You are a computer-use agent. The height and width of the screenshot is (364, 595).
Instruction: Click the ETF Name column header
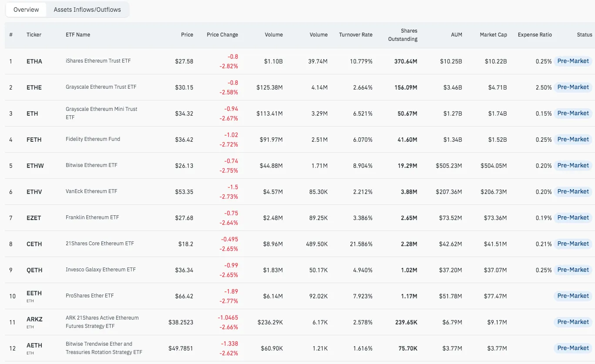coord(78,35)
